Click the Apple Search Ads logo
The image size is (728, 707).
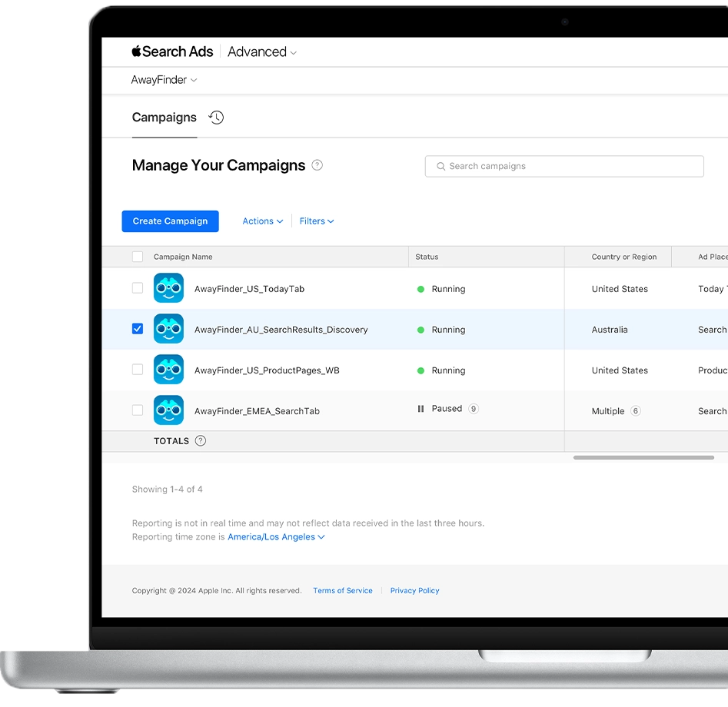pyautogui.click(x=172, y=51)
